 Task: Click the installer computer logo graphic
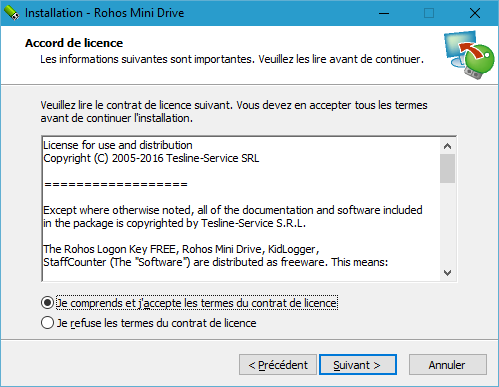[x=469, y=55]
